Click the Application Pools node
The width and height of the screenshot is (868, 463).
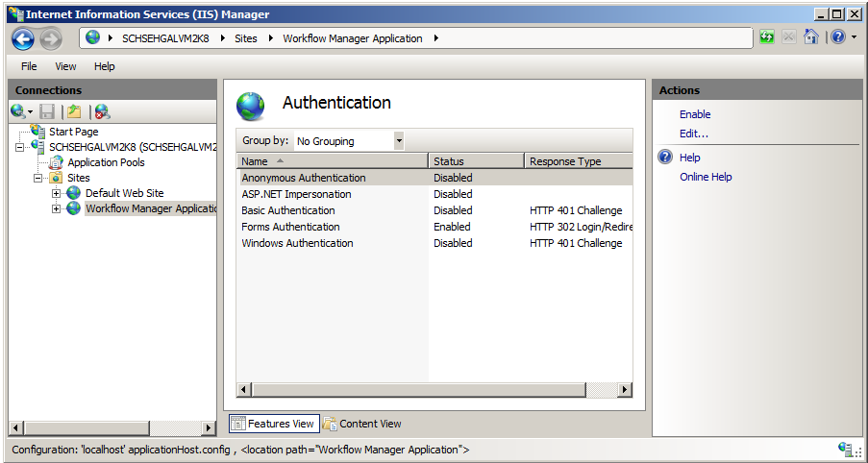click(106, 162)
